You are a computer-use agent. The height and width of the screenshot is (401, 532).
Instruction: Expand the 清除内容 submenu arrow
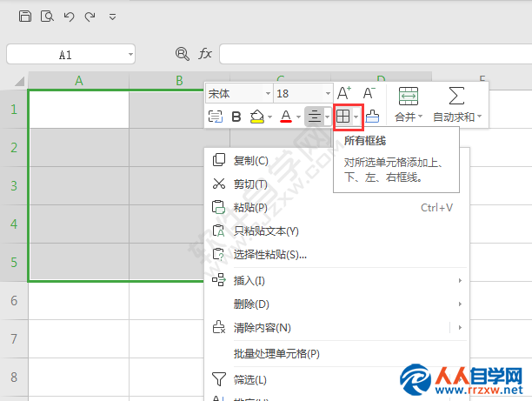click(x=460, y=328)
